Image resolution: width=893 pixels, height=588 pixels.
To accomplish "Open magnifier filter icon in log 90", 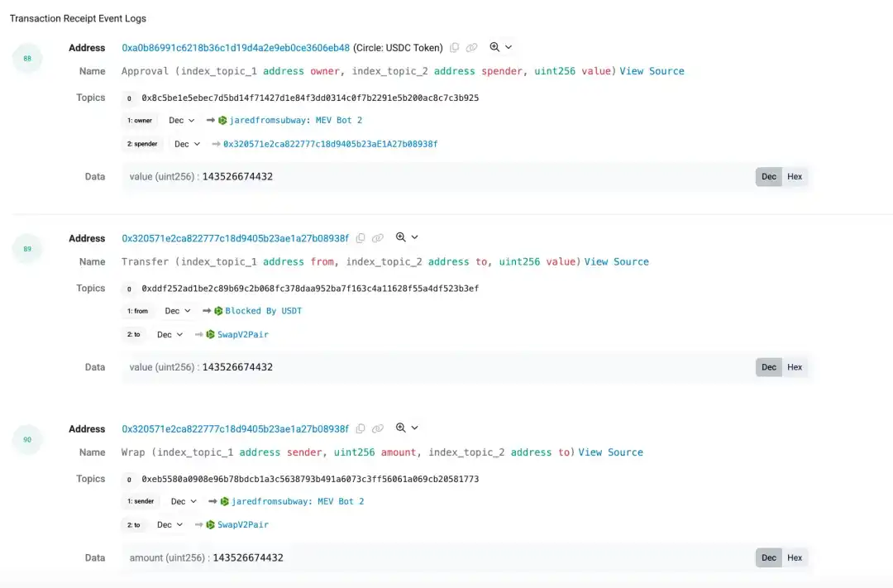I will point(401,428).
